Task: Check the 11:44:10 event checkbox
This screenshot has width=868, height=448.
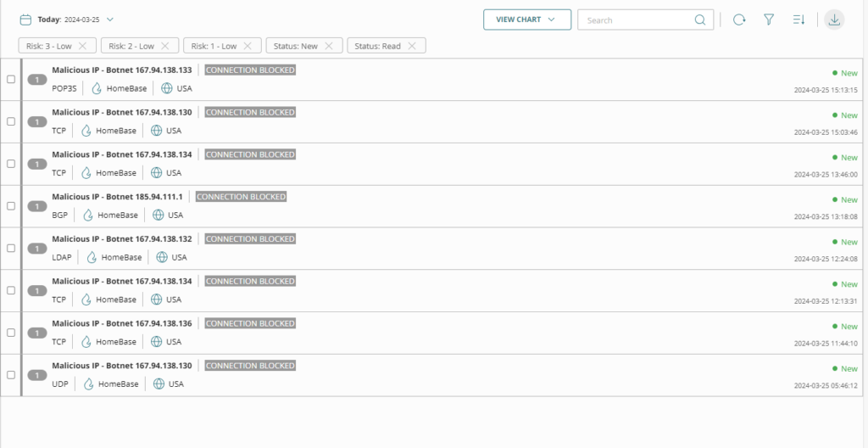Action: [11, 333]
